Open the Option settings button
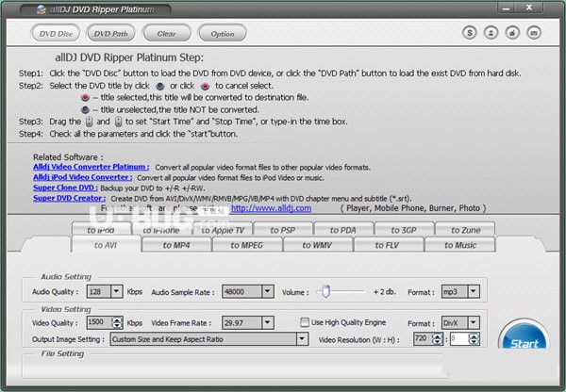Image resolution: width=566 pixels, height=392 pixels. (223, 34)
